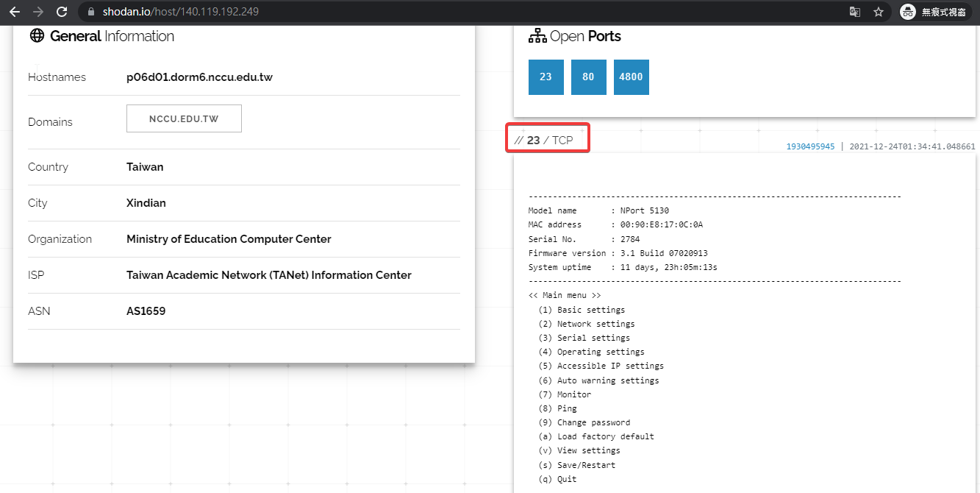Click the (2) Network settings line
The width and height of the screenshot is (980, 493).
586,324
